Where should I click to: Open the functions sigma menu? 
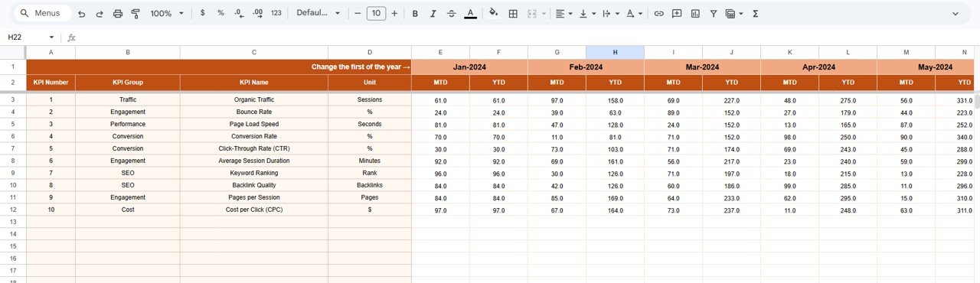point(756,14)
